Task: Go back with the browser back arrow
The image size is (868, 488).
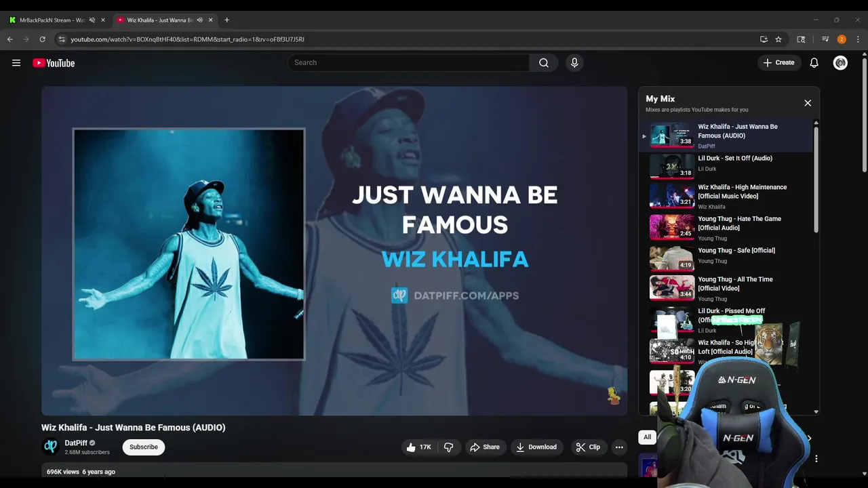Action: point(10,39)
